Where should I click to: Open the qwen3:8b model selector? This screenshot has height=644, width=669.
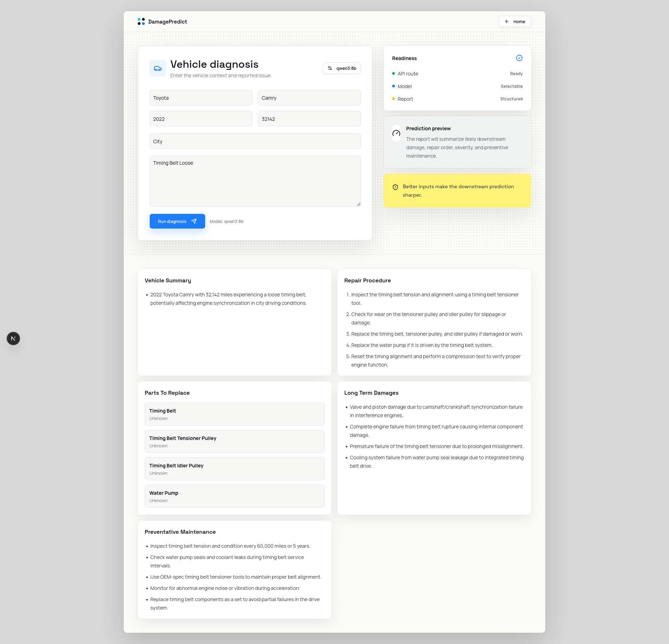tap(342, 68)
